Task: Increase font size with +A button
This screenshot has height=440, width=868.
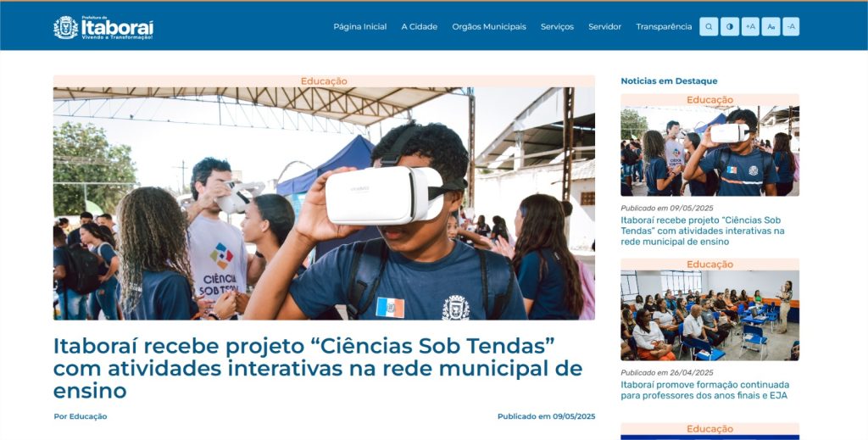Action: pyautogui.click(x=750, y=26)
